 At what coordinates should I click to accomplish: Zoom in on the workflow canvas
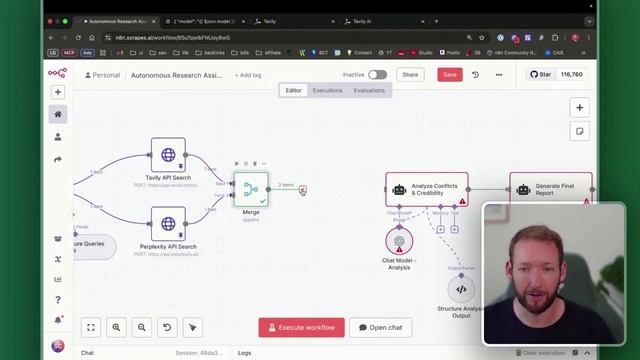pyautogui.click(x=116, y=327)
